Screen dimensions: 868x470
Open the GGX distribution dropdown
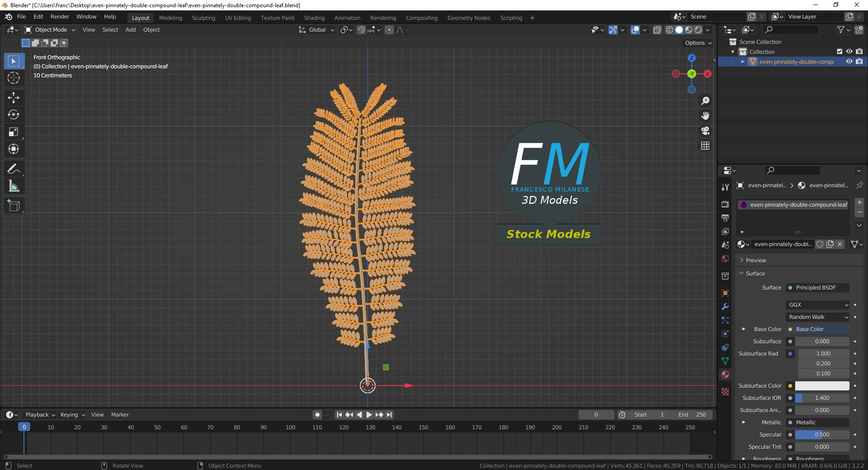tap(818, 305)
